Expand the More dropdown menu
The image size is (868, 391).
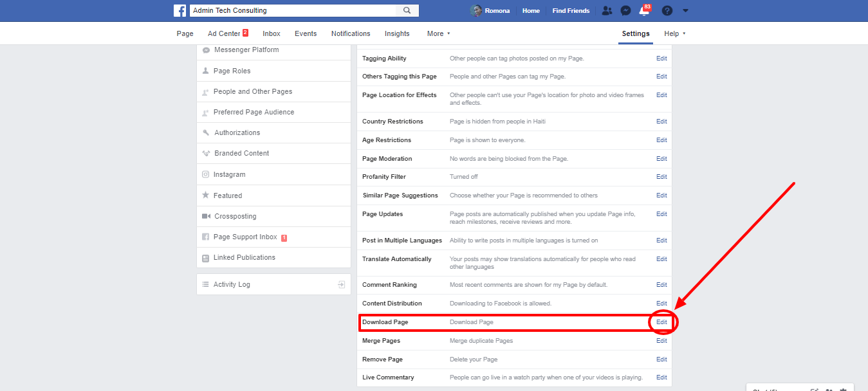click(x=438, y=33)
